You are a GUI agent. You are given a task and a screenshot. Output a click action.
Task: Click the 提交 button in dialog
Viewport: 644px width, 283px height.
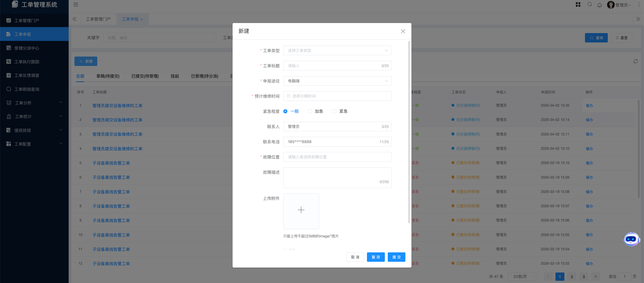396,257
